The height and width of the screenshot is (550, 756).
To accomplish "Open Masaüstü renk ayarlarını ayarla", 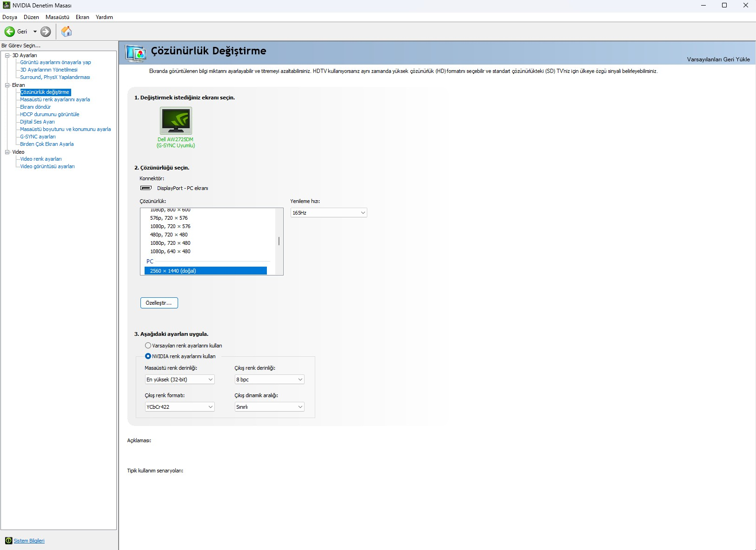I will (55, 99).
